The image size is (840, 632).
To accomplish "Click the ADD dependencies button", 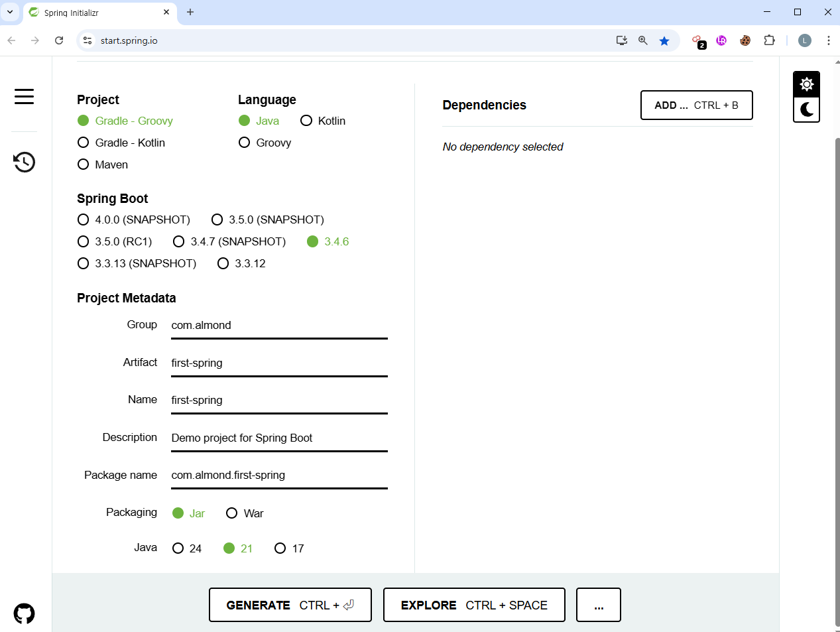I will point(697,105).
